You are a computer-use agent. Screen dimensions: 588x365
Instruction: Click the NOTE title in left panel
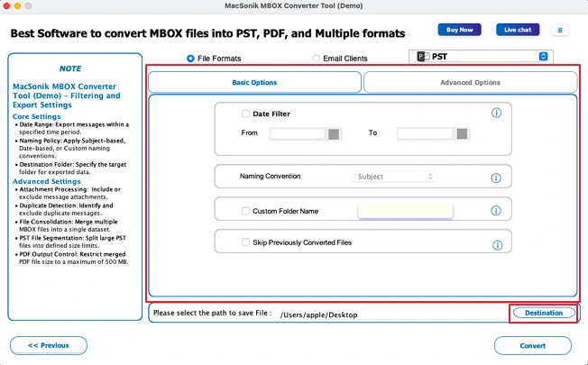point(70,68)
